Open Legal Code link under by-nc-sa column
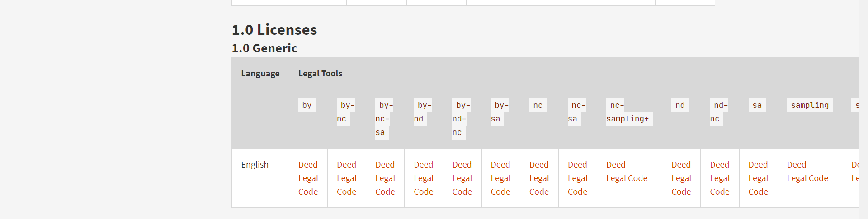 385,185
